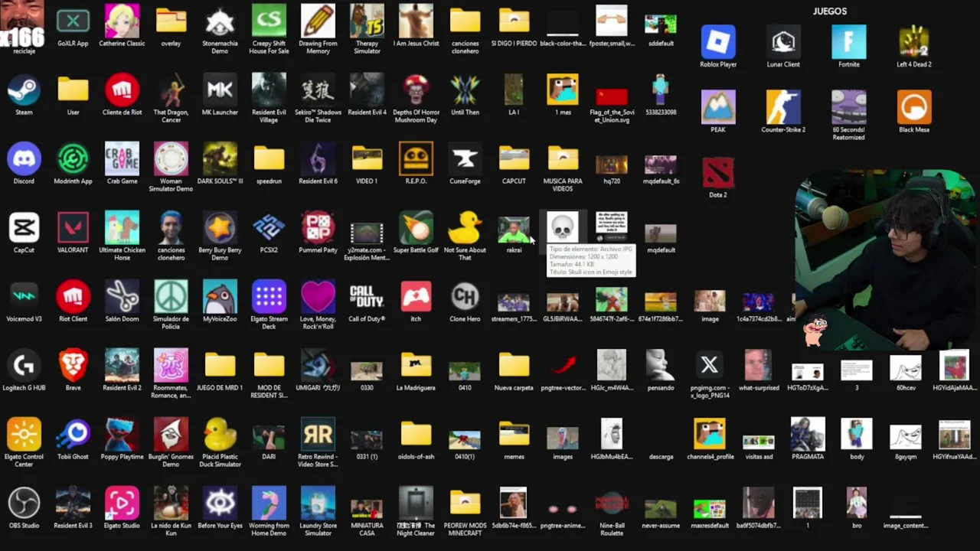Launch PEAK game icon
This screenshot has width=980, height=551.
tap(718, 107)
